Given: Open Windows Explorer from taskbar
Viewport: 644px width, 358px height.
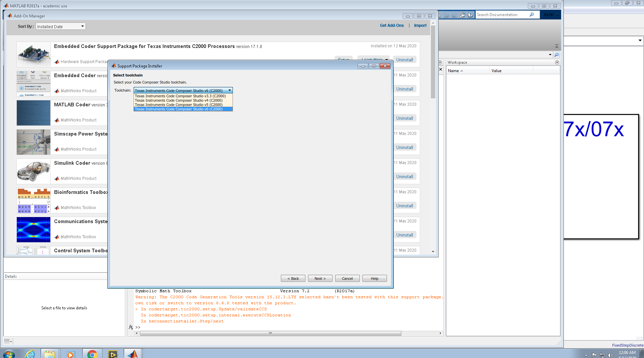Looking at the screenshot, I should [x=50, y=354].
